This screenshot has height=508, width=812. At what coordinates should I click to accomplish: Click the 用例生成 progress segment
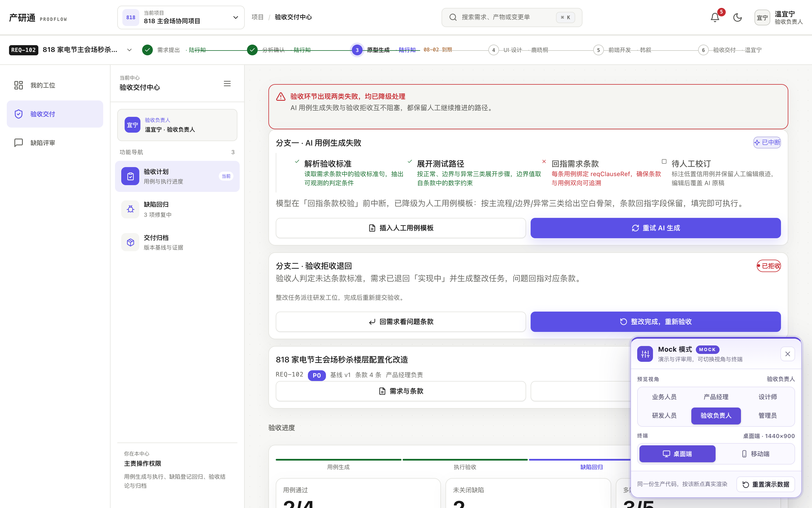click(x=338, y=465)
